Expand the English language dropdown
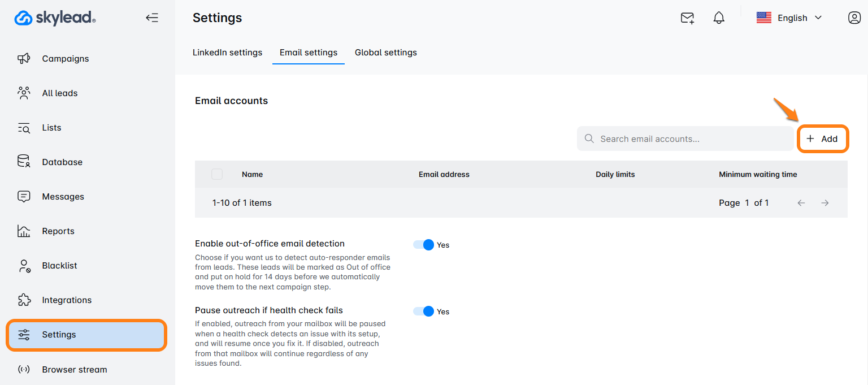 [789, 18]
